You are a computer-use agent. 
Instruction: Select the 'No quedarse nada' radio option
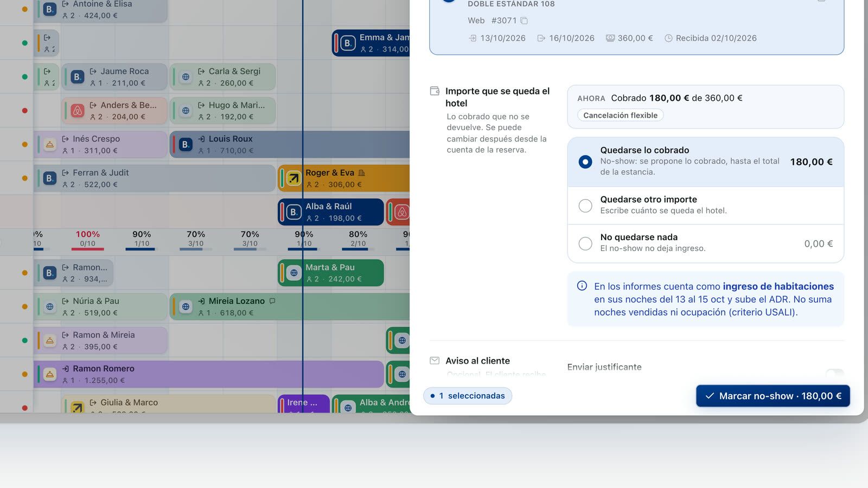tap(585, 243)
